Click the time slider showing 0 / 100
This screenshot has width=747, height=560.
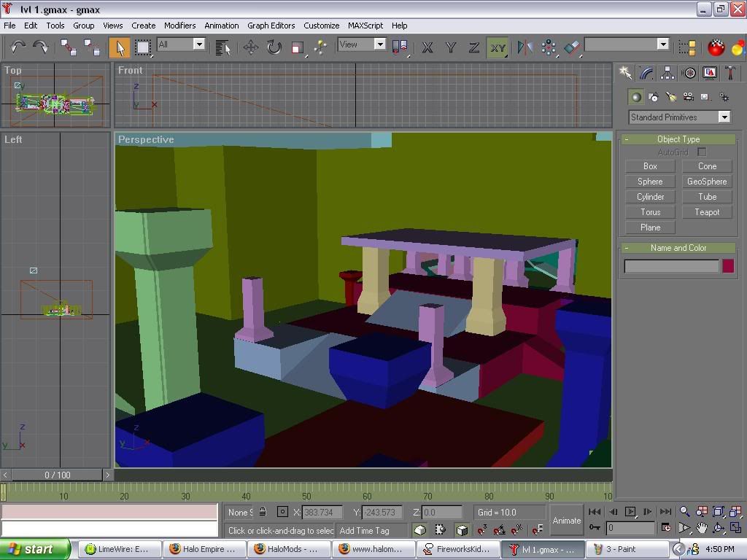(x=57, y=475)
